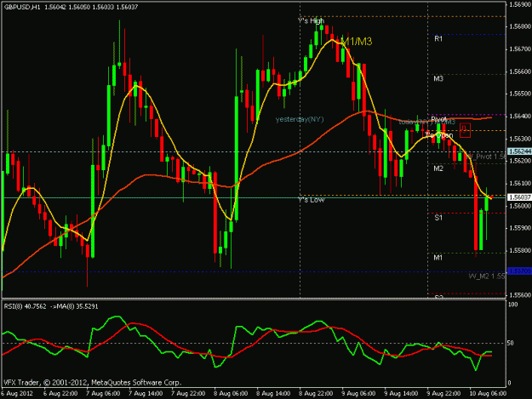Click the RSI(8) 40.7562 indicator readout
This screenshot has height=399, width=532.
25,306
